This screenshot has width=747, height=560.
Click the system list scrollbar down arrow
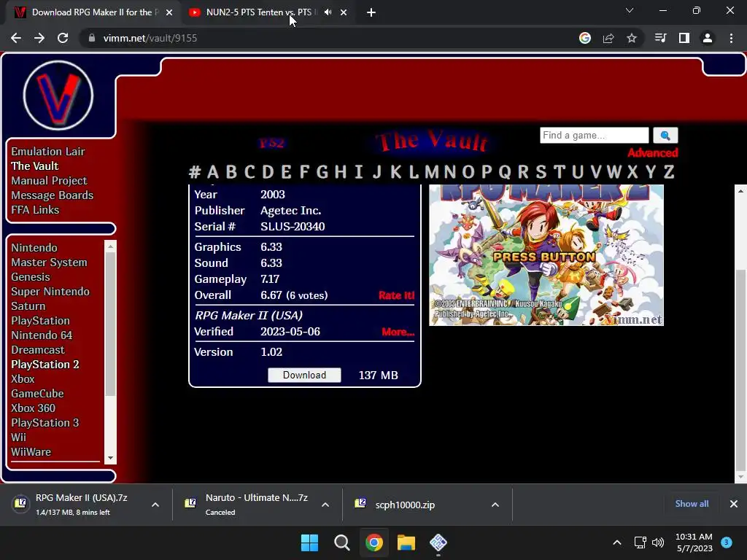tap(110, 458)
